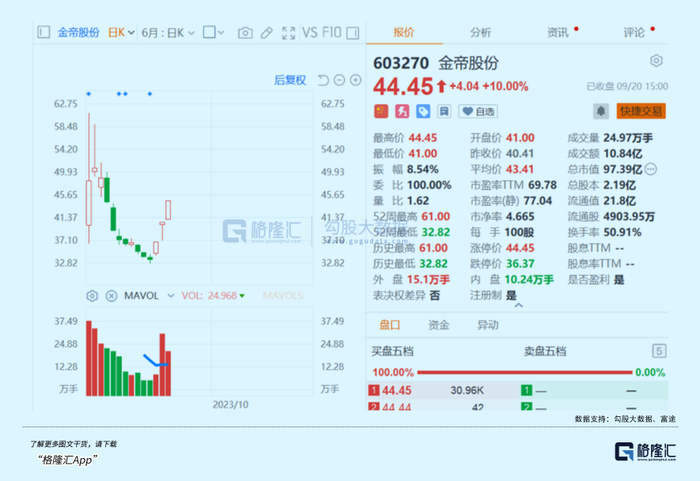Select sell level 1 green marker

coord(526,390)
